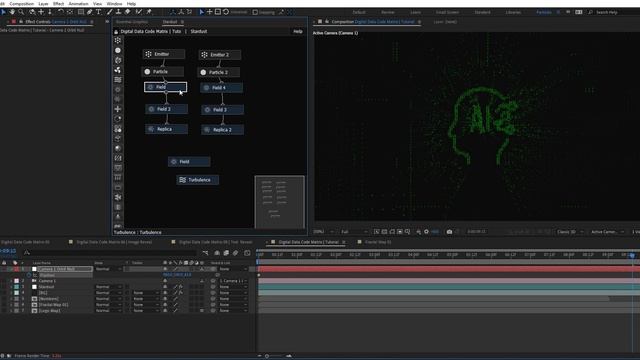Click the current time indicator on the ruler
The image size is (640, 360).
click(x=632, y=255)
